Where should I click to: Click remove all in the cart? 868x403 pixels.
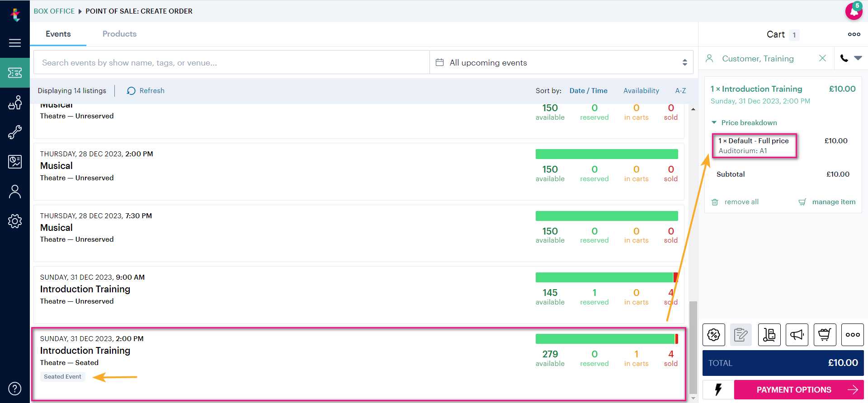pyautogui.click(x=736, y=202)
